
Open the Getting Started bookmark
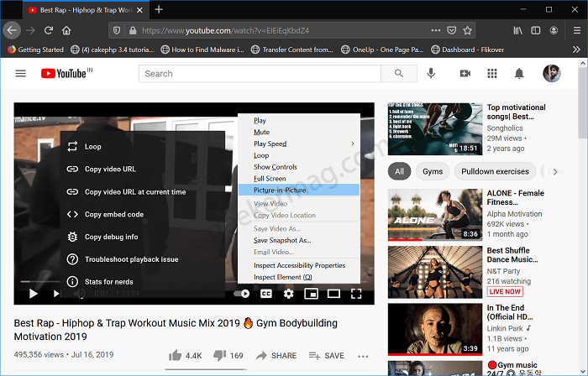click(x=35, y=50)
